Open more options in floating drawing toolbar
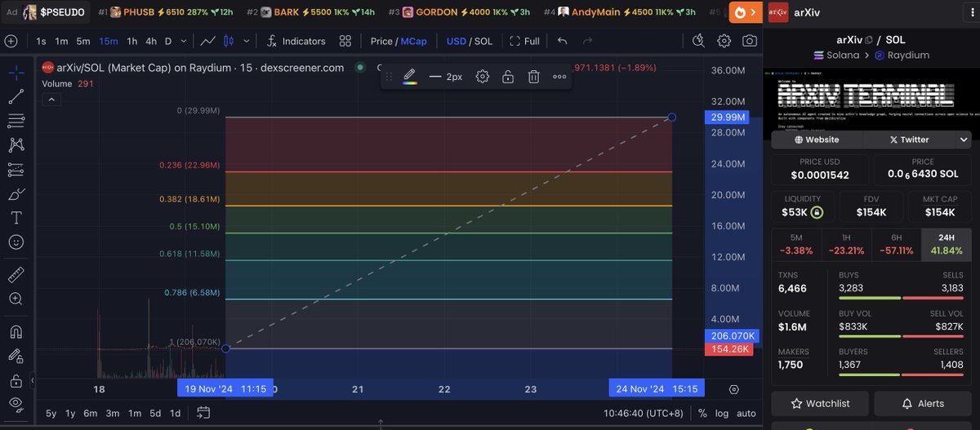Image resolution: width=980 pixels, height=430 pixels. point(559,77)
